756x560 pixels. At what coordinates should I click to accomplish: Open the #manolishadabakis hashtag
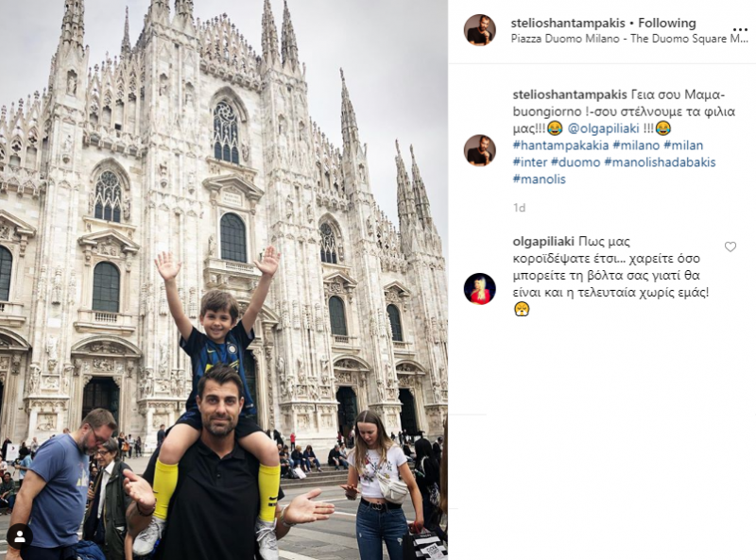[660, 162]
